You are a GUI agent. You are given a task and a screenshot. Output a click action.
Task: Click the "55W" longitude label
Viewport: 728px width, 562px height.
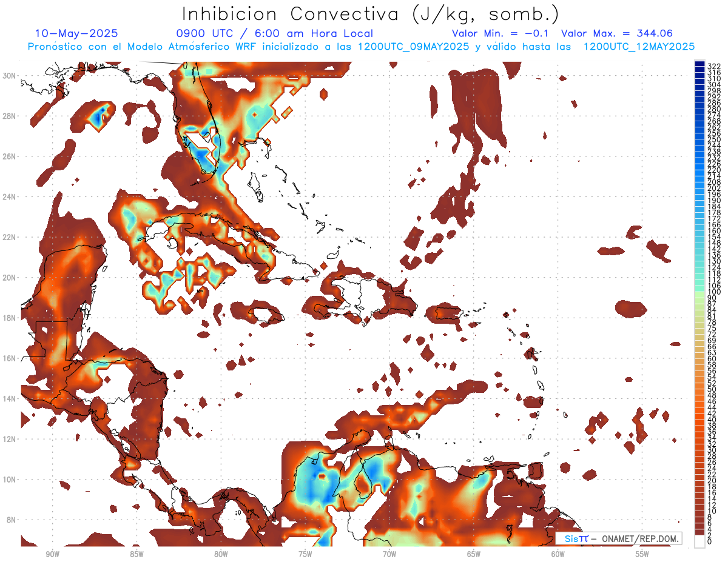coord(642,554)
